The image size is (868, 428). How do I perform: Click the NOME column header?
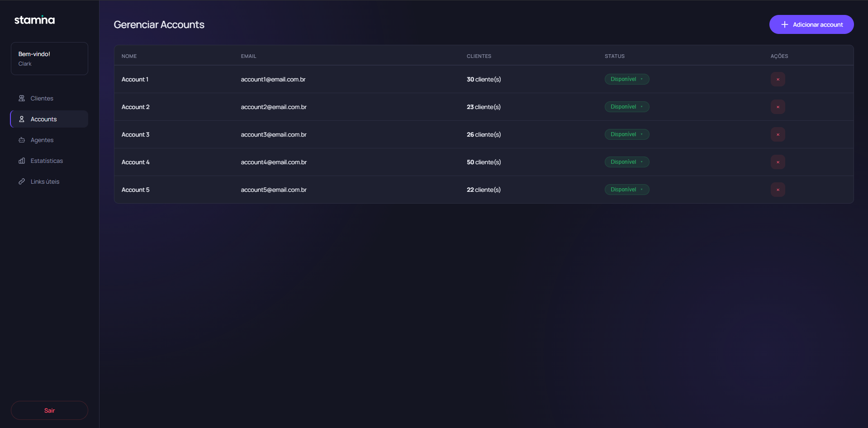[129, 56]
